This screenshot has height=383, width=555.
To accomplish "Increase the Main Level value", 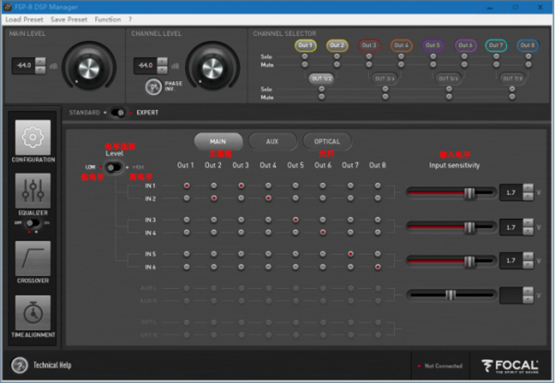I will 41,61.
